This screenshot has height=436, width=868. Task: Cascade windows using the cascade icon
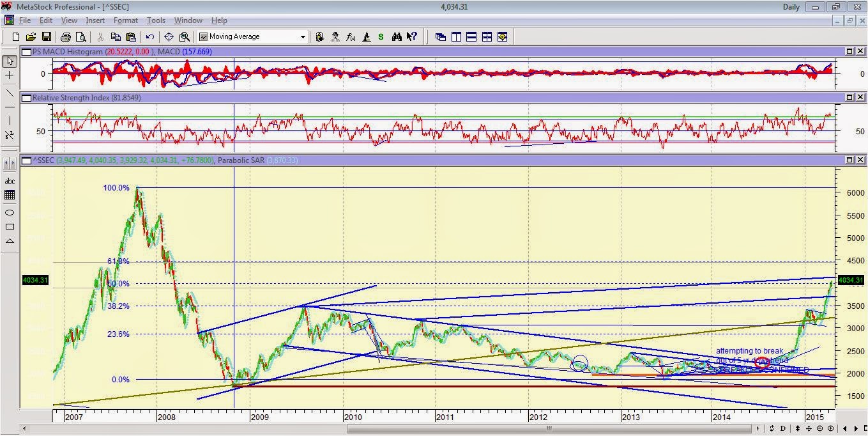coord(441,37)
